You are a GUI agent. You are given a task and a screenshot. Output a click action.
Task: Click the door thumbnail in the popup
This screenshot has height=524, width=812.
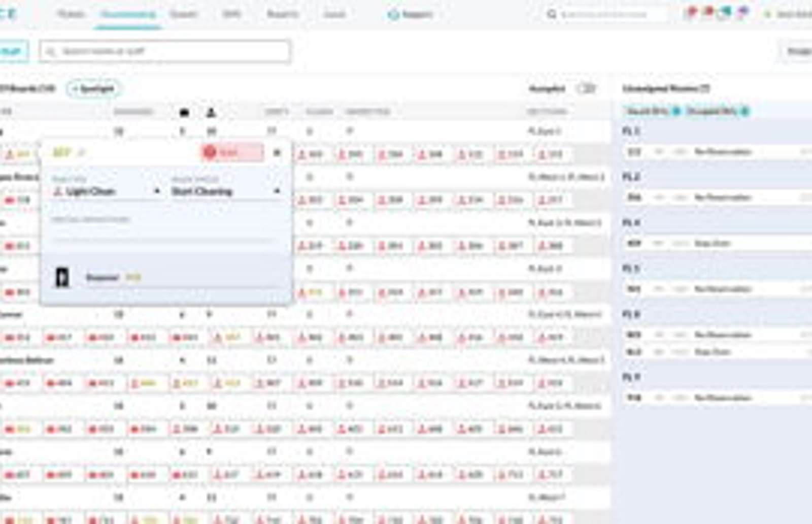pos(62,278)
